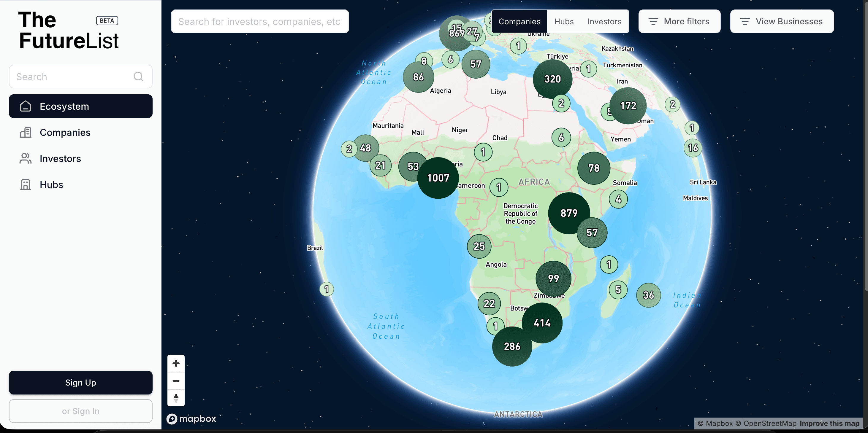Click the 414 cluster marker

click(542, 323)
